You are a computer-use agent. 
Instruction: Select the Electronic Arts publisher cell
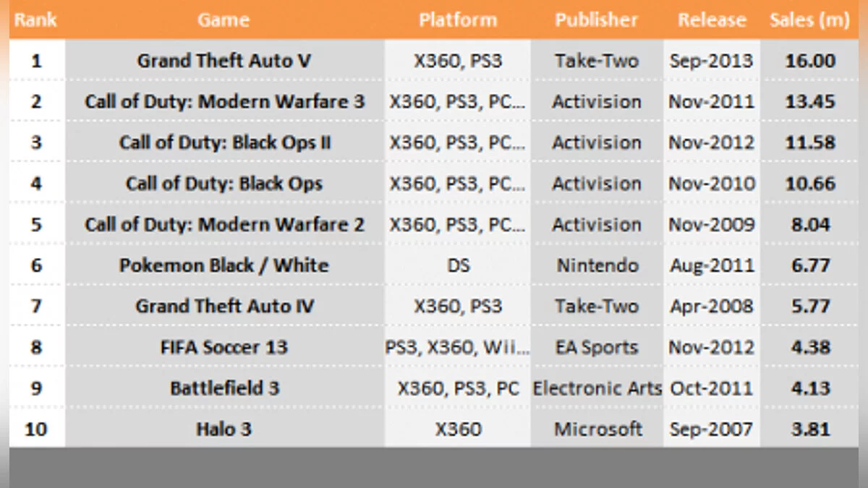tap(597, 388)
